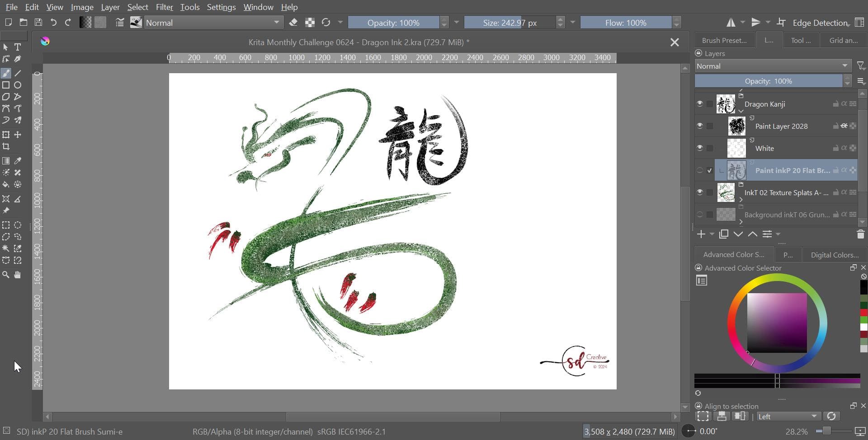Viewport: 868px width, 440px height.
Task: Hide the Dragon Kanji layer
Action: pyautogui.click(x=699, y=104)
